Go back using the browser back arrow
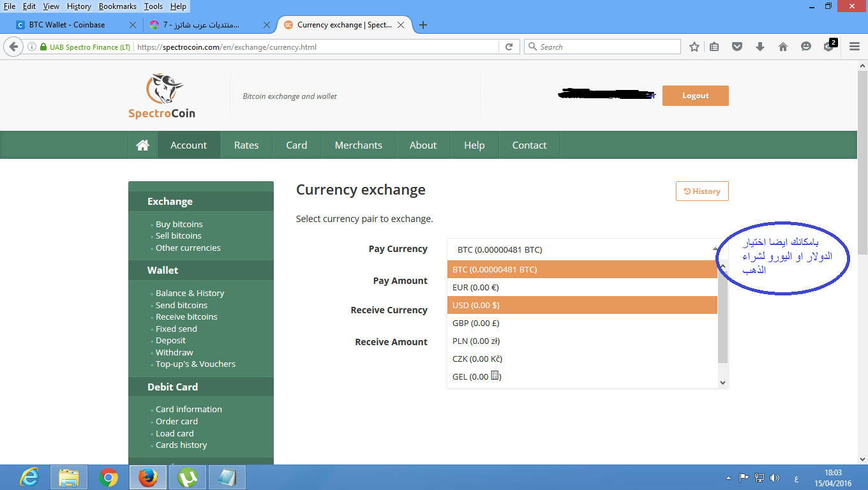868x490 pixels. pos(13,47)
